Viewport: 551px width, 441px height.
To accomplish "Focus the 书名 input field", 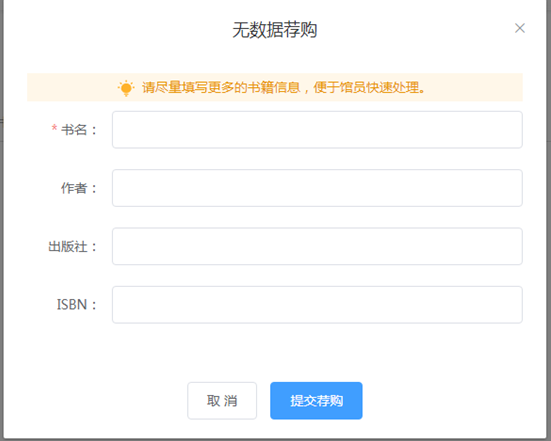I will click(x=317, y=130).
